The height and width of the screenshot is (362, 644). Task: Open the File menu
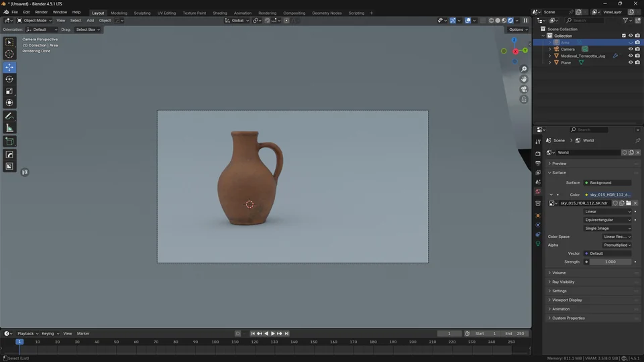click(14, 12)
